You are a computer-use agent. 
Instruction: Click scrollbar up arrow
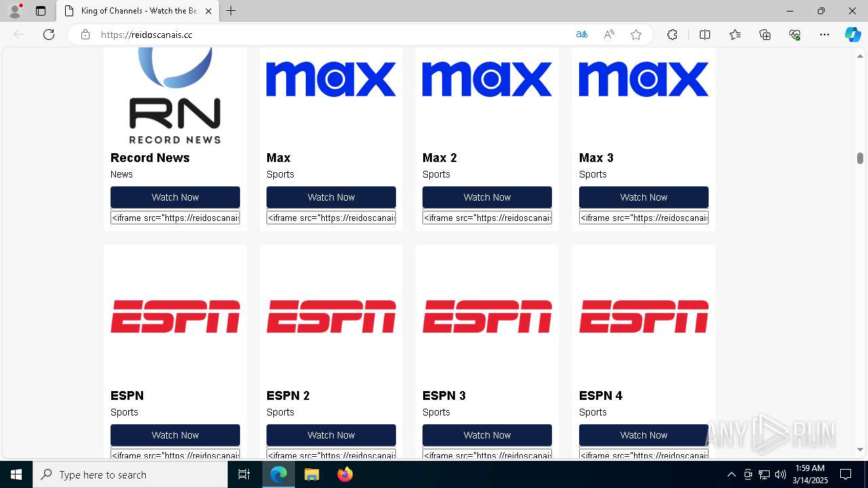tap(860, 56)
